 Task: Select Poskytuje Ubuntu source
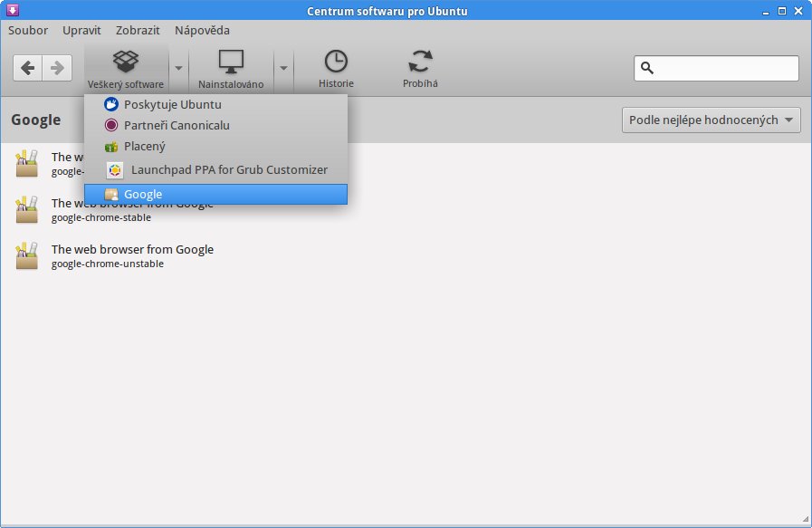[x=216, y=105]
